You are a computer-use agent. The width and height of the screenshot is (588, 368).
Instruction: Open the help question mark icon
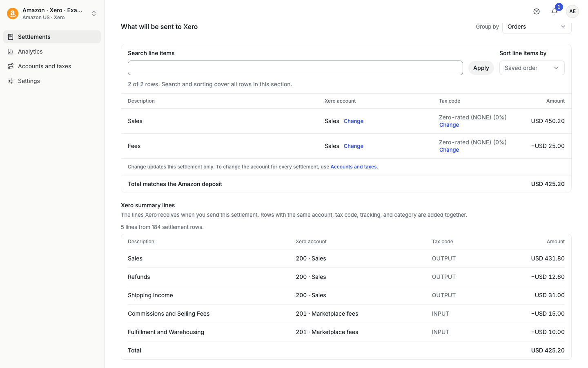[x=537, y=11]
